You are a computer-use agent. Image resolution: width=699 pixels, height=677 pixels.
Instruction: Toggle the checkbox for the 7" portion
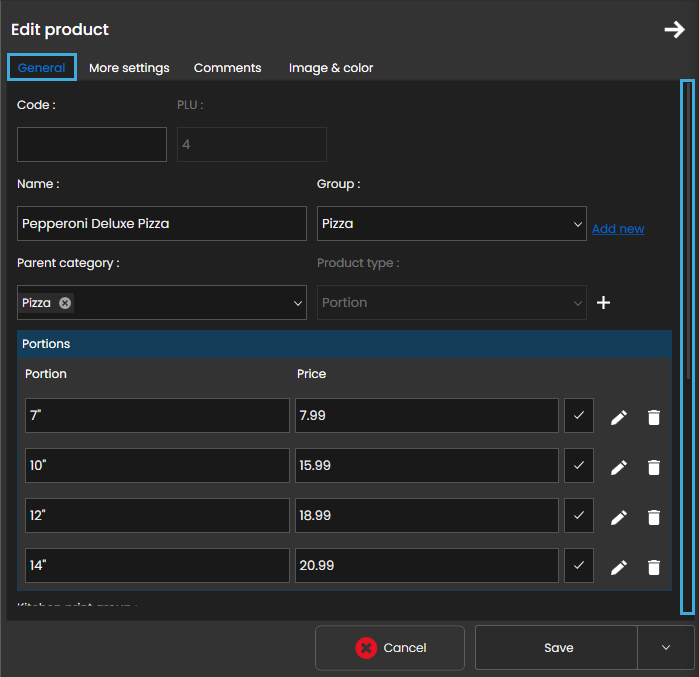[578, 416]
